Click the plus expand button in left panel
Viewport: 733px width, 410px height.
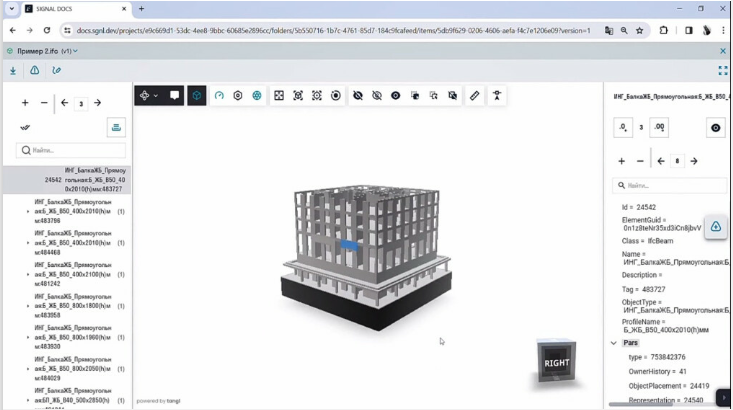(25, 103)
